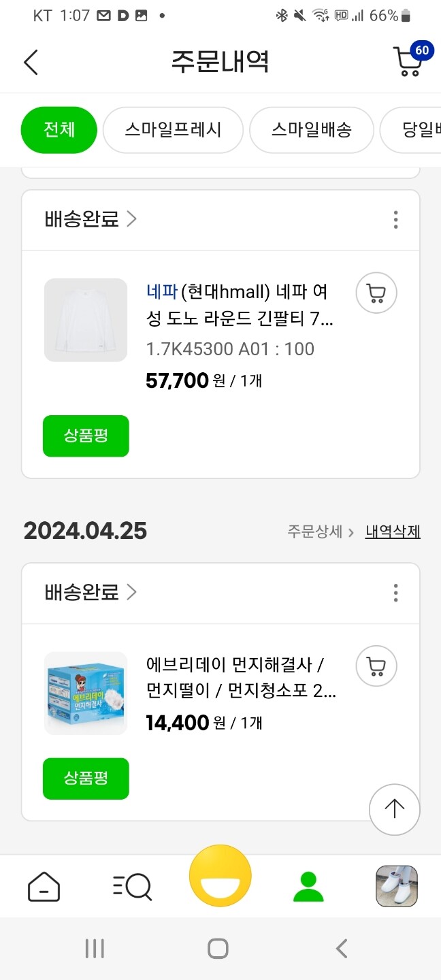Switch to the 스마일배송 filter tab

click(x=311, y=130)
